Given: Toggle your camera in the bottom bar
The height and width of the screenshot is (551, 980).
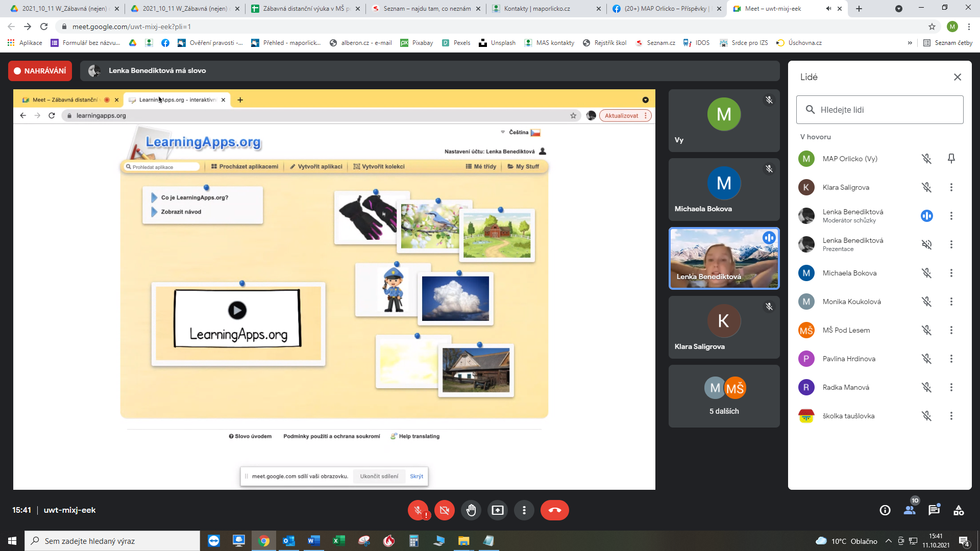Looking at the screenshot, I should [444, 510].
